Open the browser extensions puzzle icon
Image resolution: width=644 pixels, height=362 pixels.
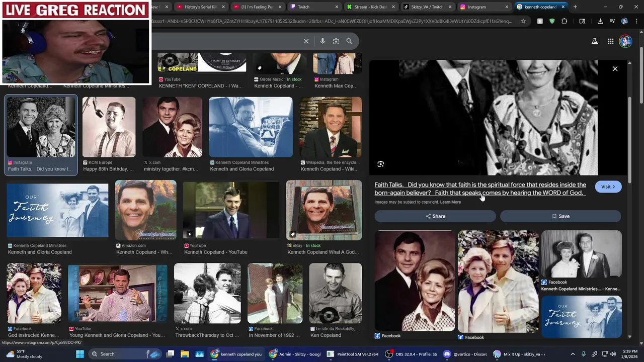pyautogui.click(x=564, y=21)
